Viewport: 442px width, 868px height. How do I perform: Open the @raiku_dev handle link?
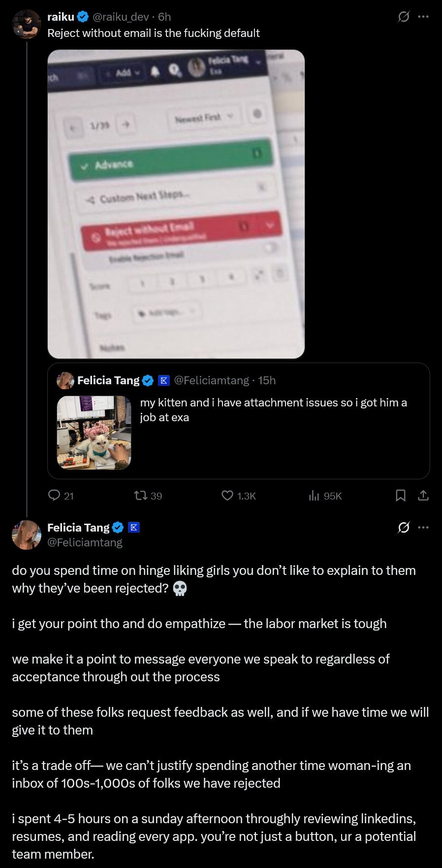click(121, 17)
